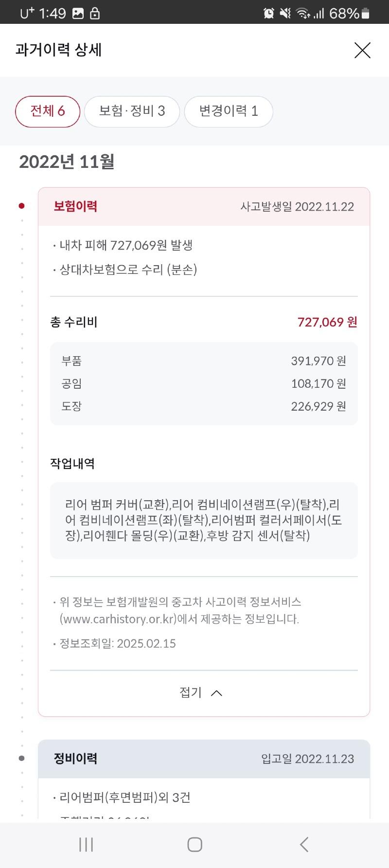Select the 전체 6 filter chip
This screenshot has width=389, height=868.
click(x=48, y=111)
